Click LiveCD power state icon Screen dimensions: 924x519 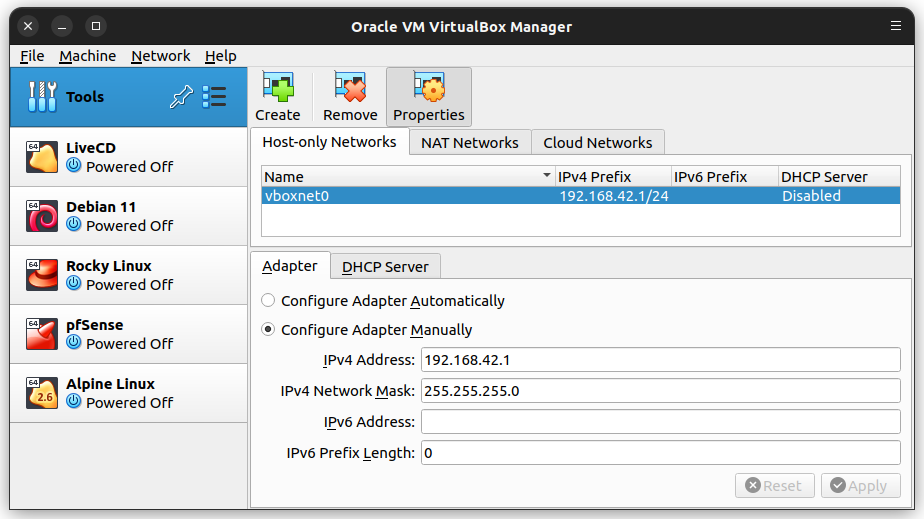coord(74,166)
